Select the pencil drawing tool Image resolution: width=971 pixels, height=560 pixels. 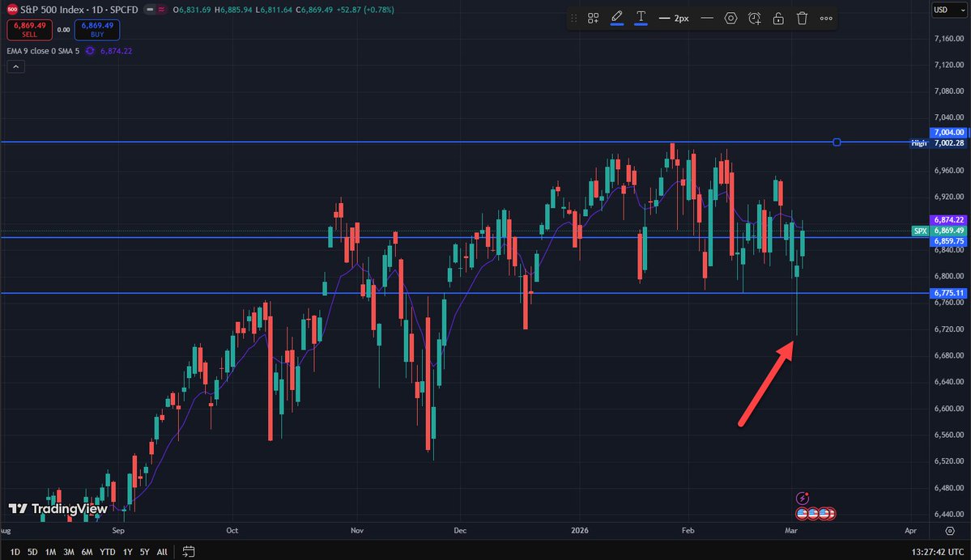[x=617, y=18]
